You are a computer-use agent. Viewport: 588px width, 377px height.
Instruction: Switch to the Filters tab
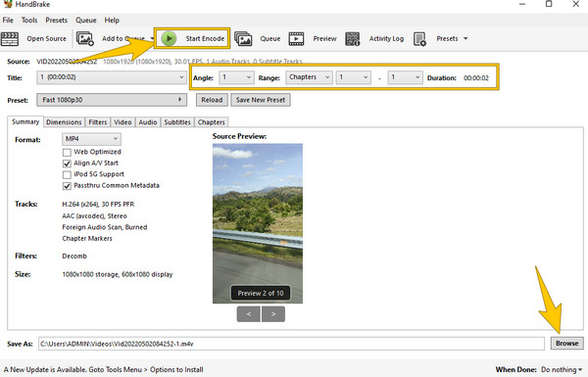[98, 122]
